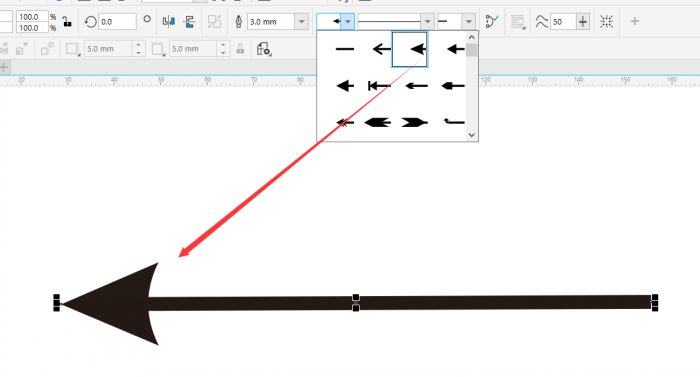Click the freehand smoothing slider plus button

[x=583, y=21]
